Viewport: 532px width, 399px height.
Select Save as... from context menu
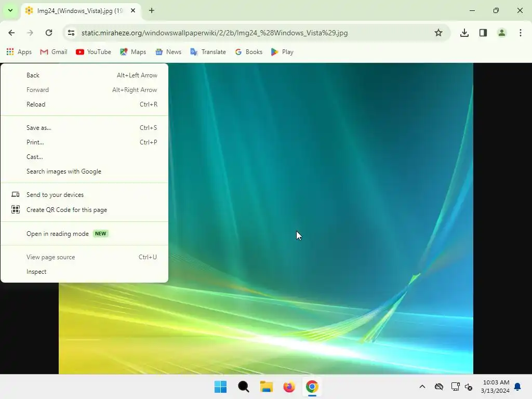85,128
